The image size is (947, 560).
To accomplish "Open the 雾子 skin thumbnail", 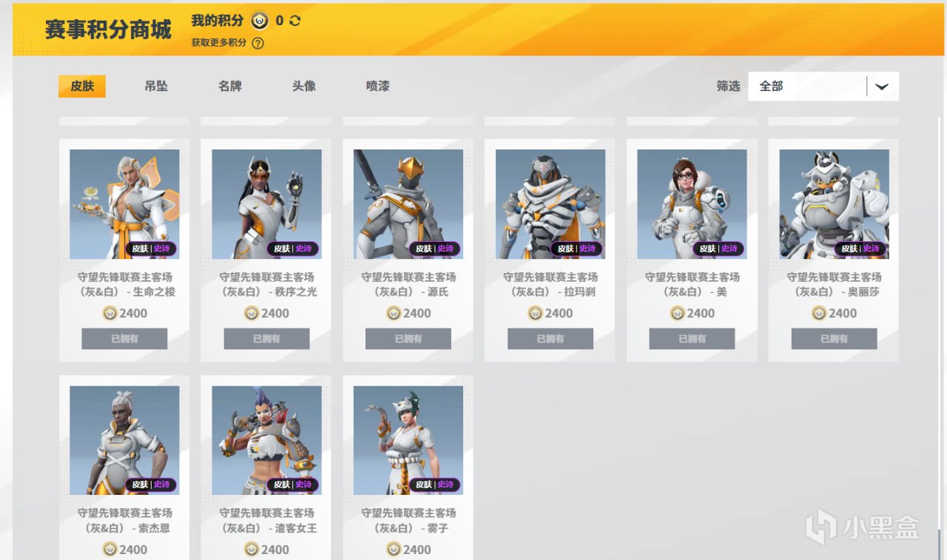I will [408, 440].
